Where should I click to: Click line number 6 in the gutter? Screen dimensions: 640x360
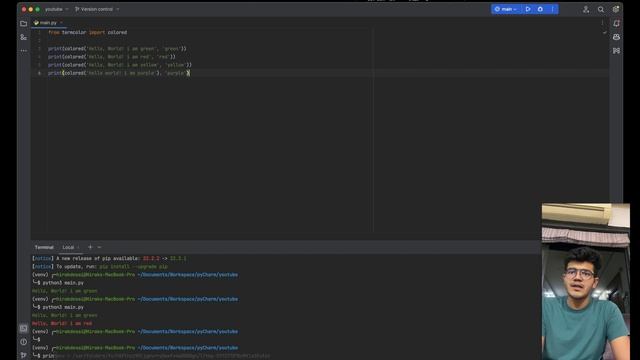click(x=39, y=73)
